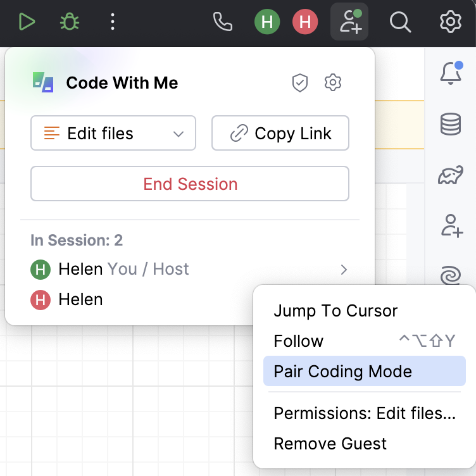Screen dimensions: 476x476
Task: Enable Pair Coding Mode
Action: click(x=343, y=372)
